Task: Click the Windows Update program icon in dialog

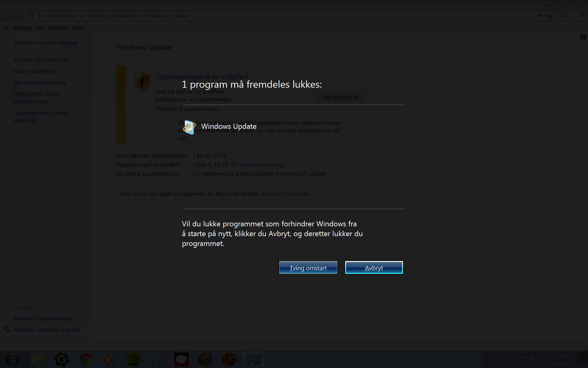Action: [189, 127]
